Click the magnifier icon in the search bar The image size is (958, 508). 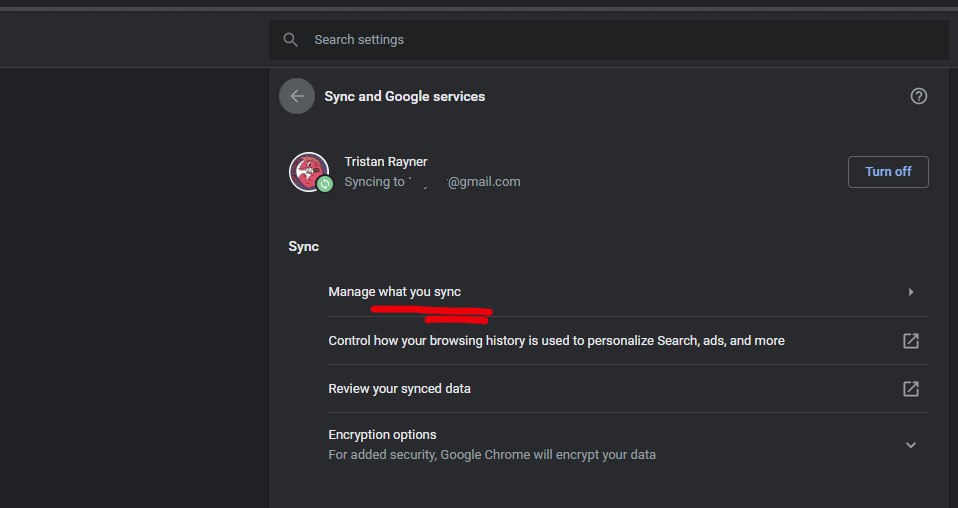291,40
